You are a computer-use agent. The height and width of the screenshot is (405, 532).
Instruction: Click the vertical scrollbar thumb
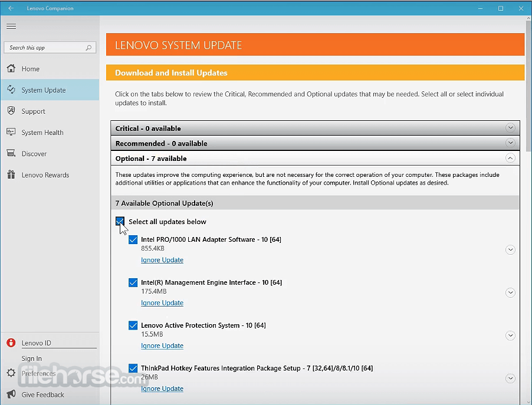(x=528, y=87)
